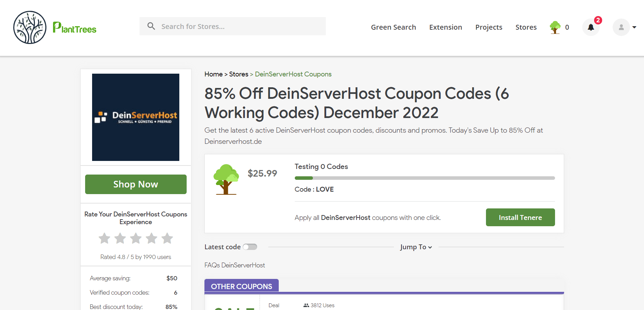Screen dimensions: 644x310
Task: Click Verified coupon codes count 6
Action: 175,293
